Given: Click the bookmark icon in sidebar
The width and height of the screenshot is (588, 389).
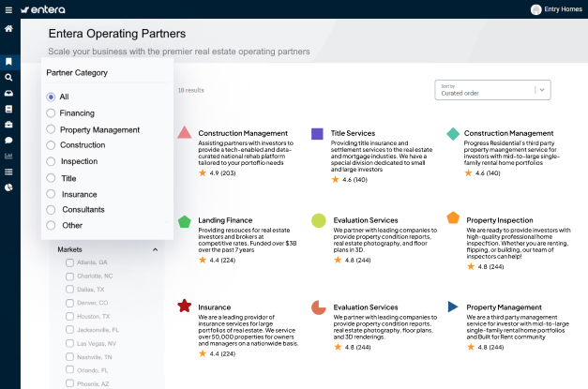Looking at the screenshot, I should (8, 62).
